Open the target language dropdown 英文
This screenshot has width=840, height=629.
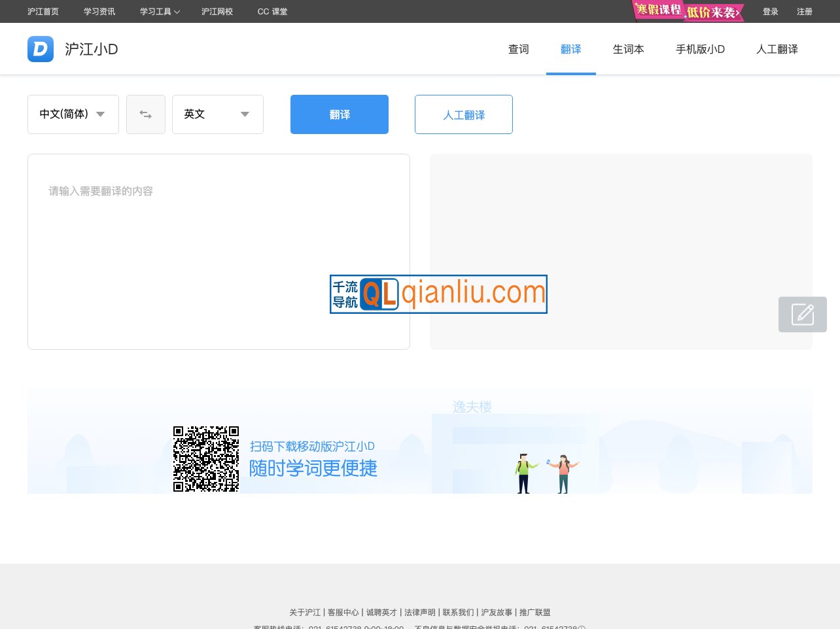tap(217, 114)
